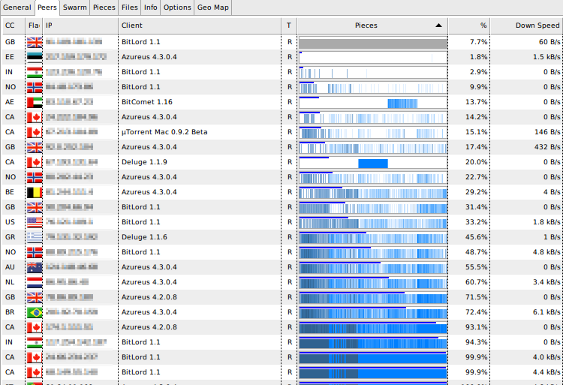Image resolution: width=563 pixels, height=385 pixels.
Task: Sort by the Client column header
Action: coord(200,25)
